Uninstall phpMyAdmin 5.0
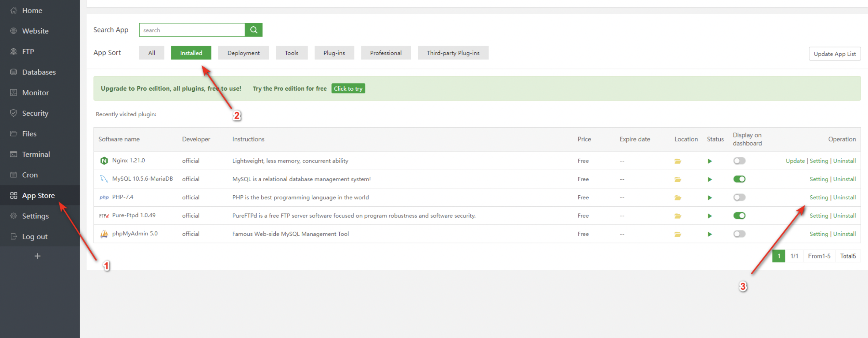This screenshot has width=868, height=338. (844, 234)
